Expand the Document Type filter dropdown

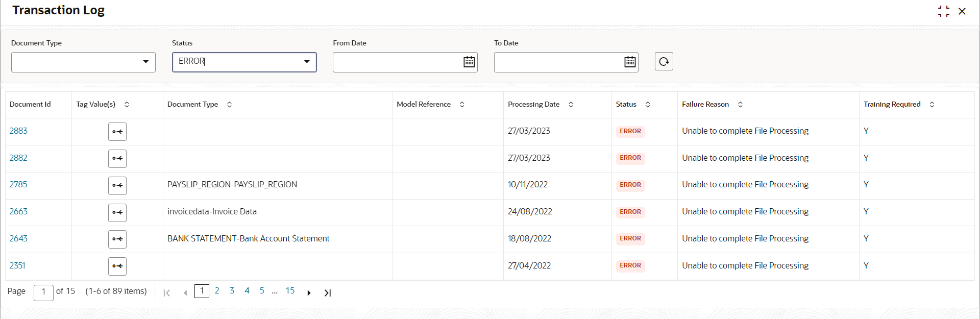pos(146,62)
